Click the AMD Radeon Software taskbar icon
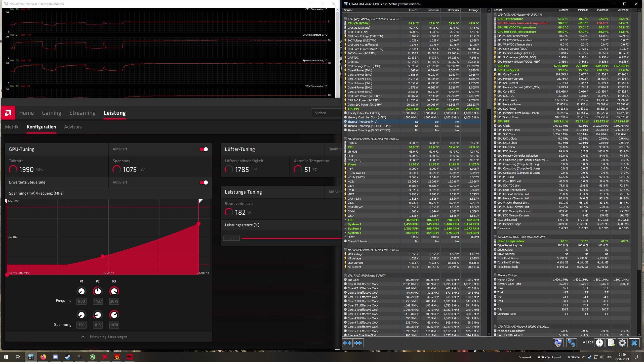This screenshot has height=362, width=644. pos(129,357)
